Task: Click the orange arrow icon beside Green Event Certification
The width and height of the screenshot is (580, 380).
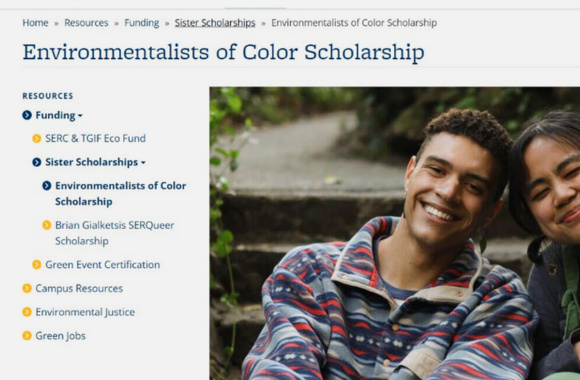Action: (x=37, y=265)
